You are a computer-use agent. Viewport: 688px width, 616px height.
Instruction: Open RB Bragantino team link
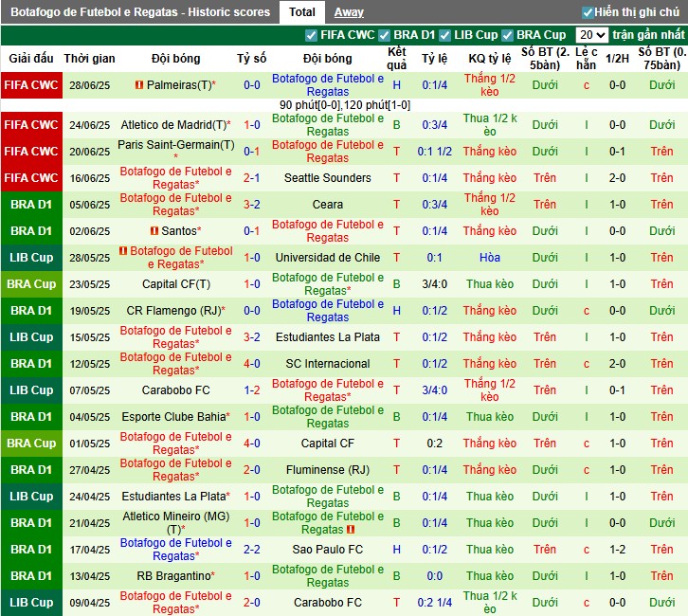[173, 576]
